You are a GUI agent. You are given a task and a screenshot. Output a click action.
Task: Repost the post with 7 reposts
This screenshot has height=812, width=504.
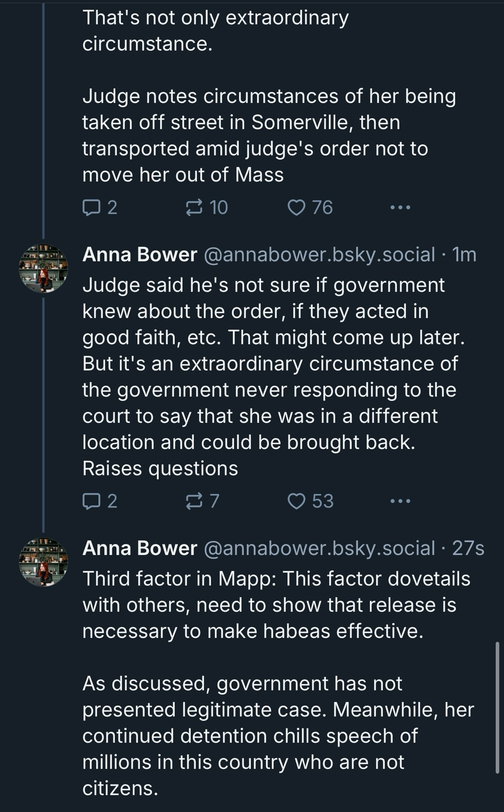pyautogui.click(x=202, y=501)
